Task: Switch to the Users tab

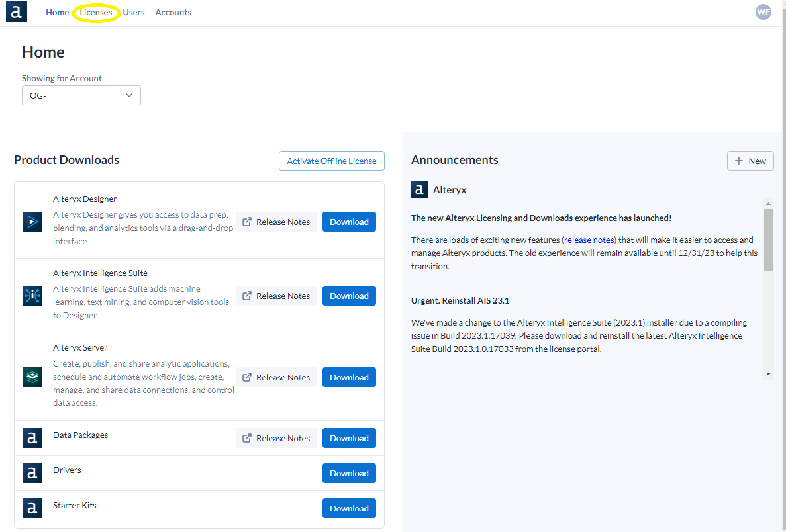Action: (133, 13)
